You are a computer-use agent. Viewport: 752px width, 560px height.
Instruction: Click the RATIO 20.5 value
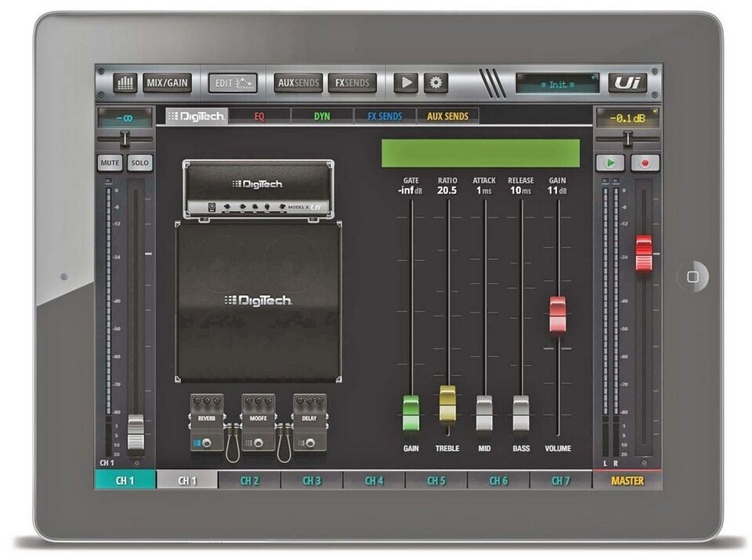447,190
